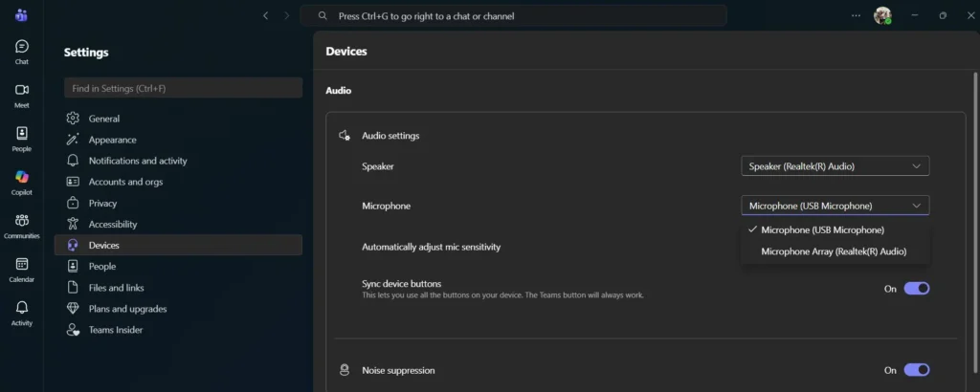Click the General gear icon
The height and width of the screenshot is (392, 980).
(x=73, y=118)
